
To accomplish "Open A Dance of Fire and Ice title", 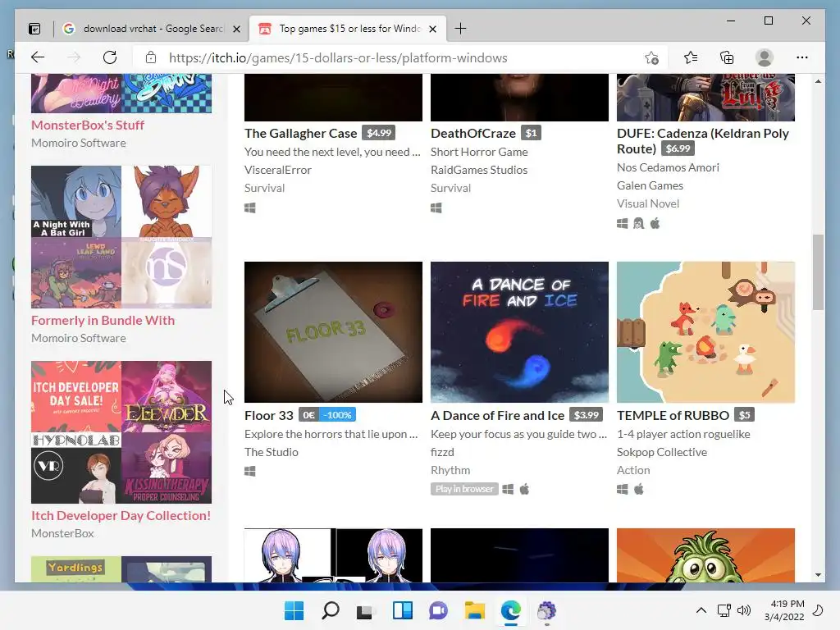I will point(498,416).
